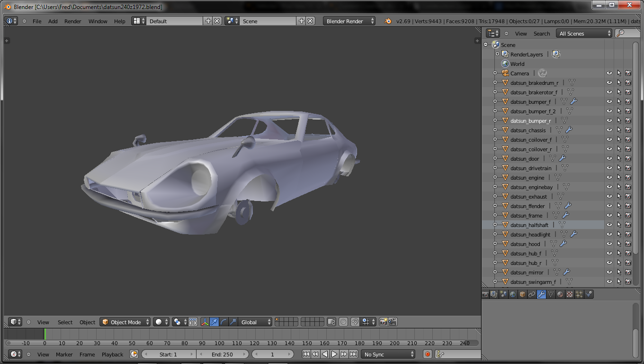This screenshot has height=364, width=644.
Task: Open the Add menu in the info header
Action: [53, 21]
